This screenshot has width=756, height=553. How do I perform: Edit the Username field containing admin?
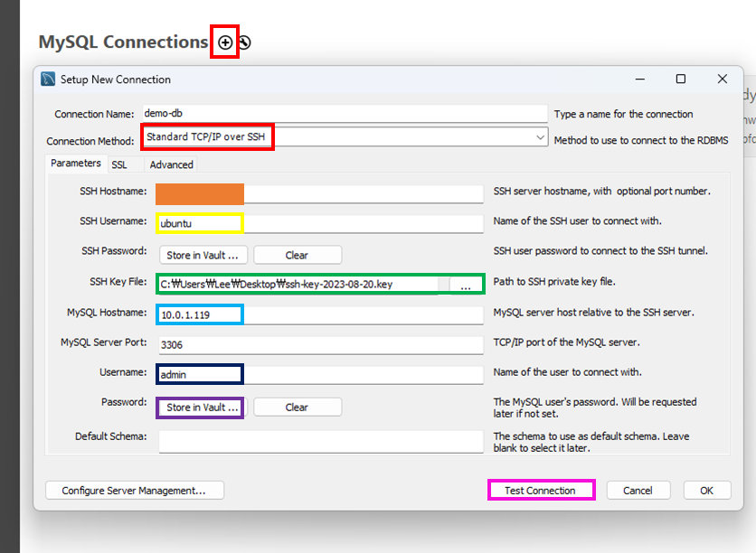point(319,374)
